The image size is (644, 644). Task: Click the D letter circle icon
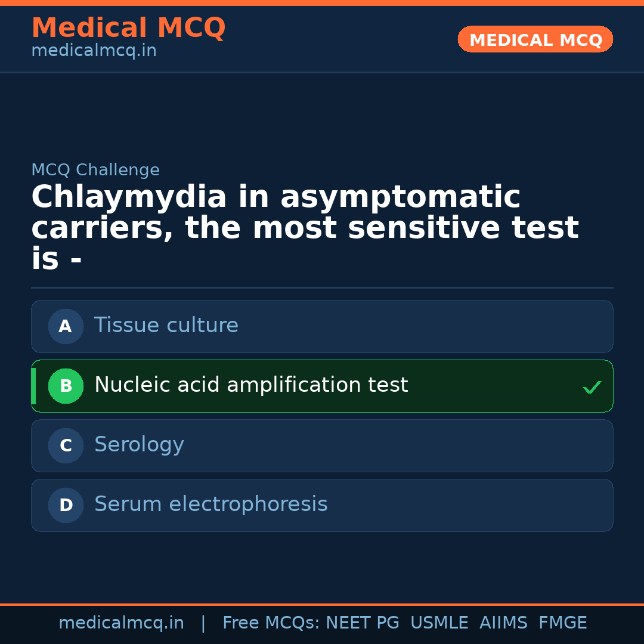66,505
